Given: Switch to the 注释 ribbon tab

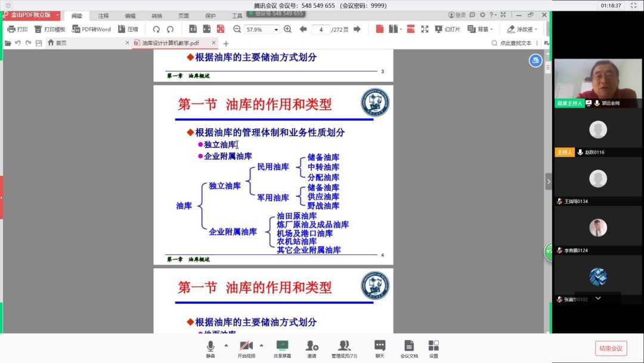Looking at the screenshot, I should click(x=104, y=16).
